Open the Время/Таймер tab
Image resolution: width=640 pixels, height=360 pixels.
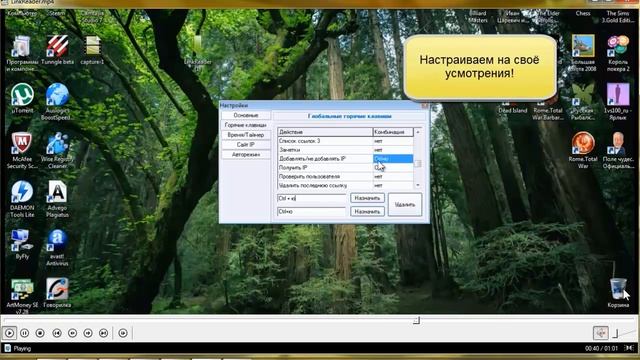click(x=246, y=135)
